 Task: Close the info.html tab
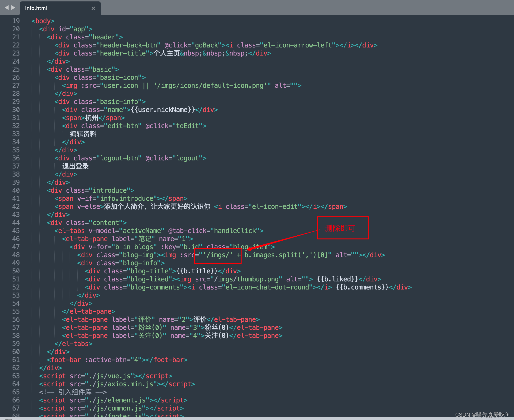pos(93,8)
